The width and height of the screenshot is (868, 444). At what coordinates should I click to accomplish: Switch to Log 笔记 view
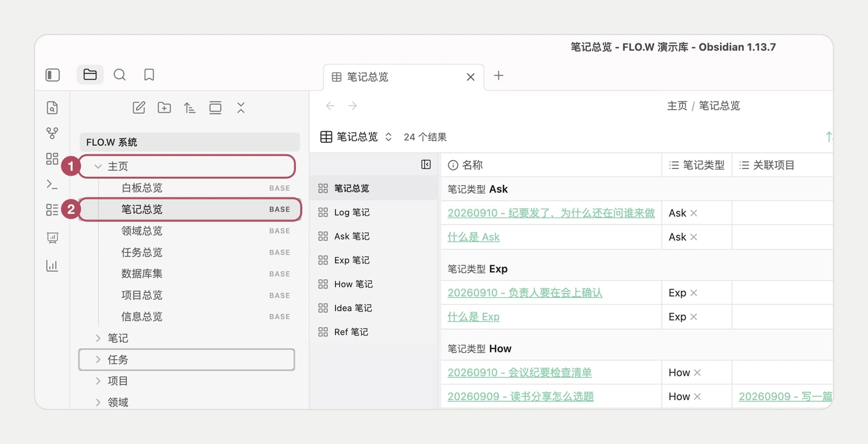click(373, 212)
